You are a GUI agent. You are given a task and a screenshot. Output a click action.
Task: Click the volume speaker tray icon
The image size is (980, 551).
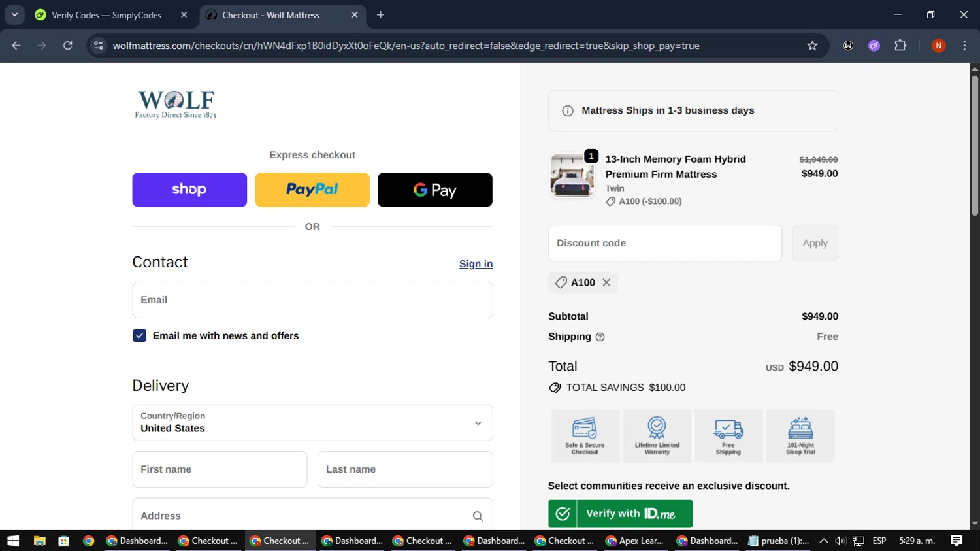click(x=840, y=541)
